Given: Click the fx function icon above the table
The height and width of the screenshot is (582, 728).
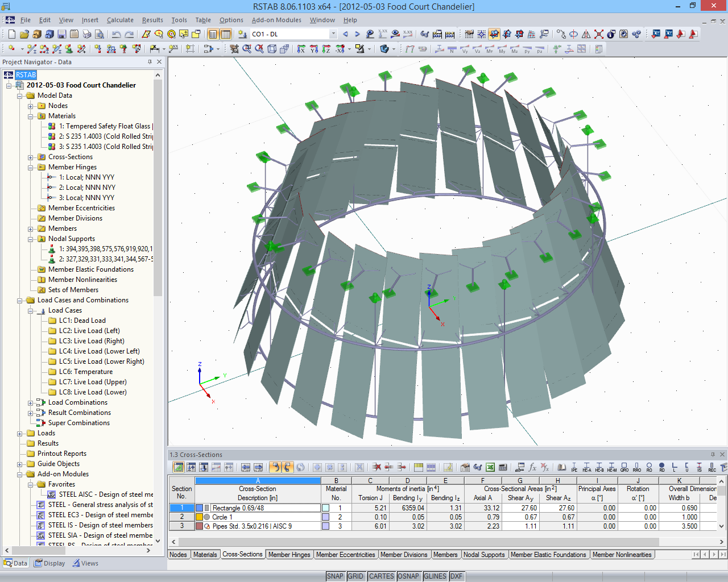Looking at the screenshot, I should click(x=532, y=468).
